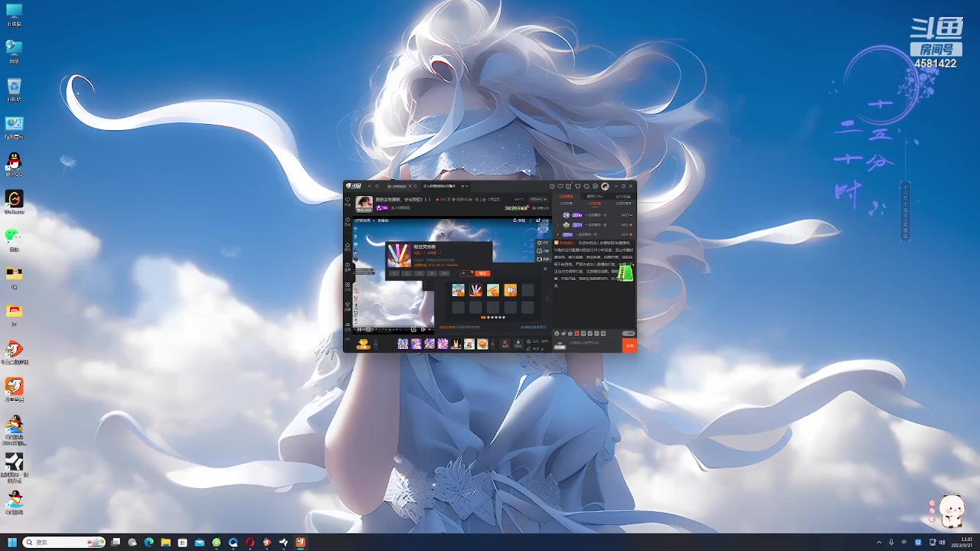Pause the live stream video

pos(359,329)
